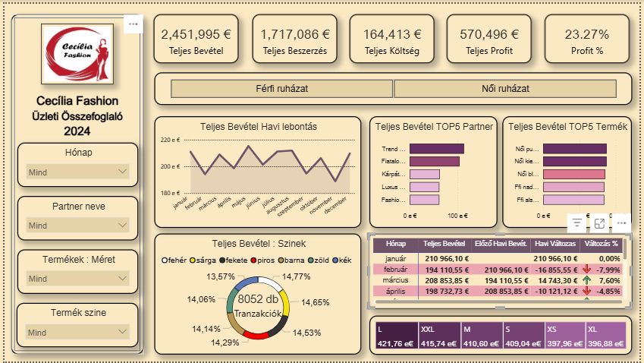Toggle the piros legend item in the Szinek chart
The height and width of the screenshot is (363, 644).
pyautogui.click(x=262, y=260)
